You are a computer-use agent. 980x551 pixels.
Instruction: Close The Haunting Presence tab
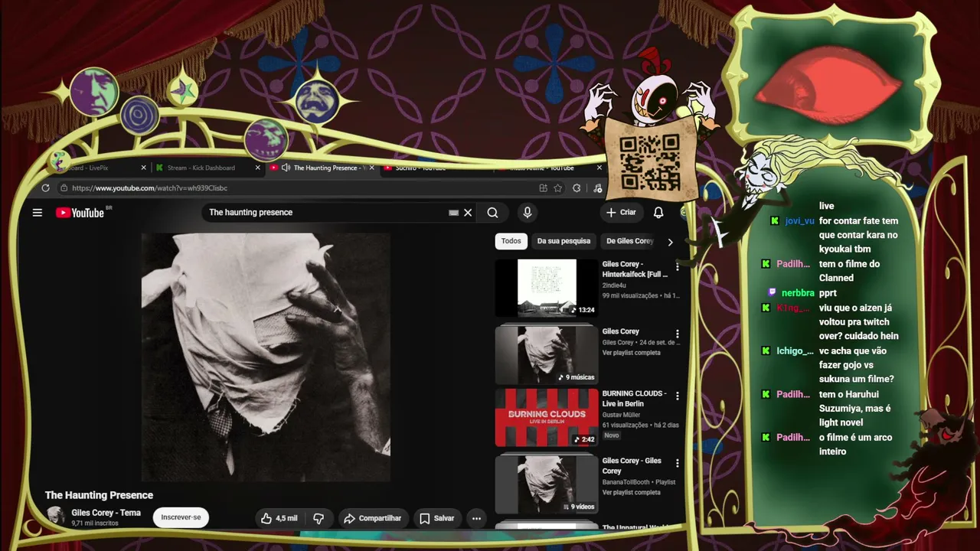tap(372, 168)
